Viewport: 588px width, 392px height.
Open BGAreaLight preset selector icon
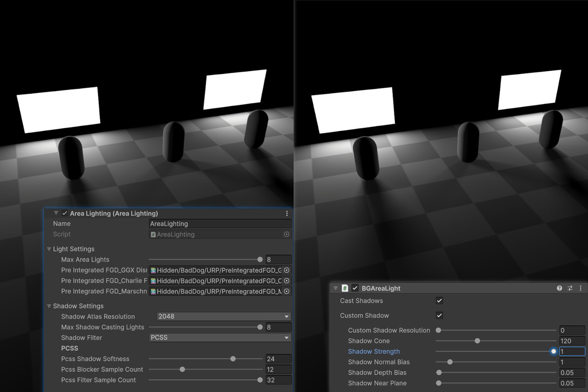click(570, 288)
